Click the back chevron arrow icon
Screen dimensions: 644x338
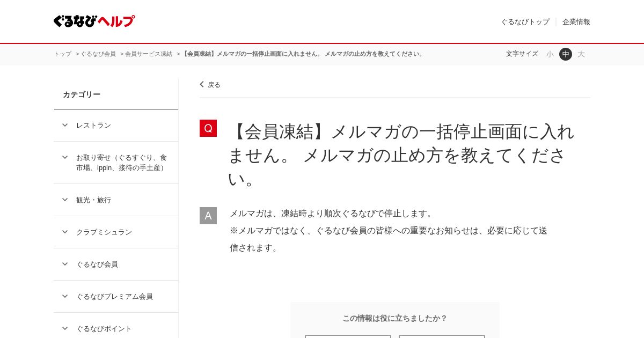coord(202,84)
